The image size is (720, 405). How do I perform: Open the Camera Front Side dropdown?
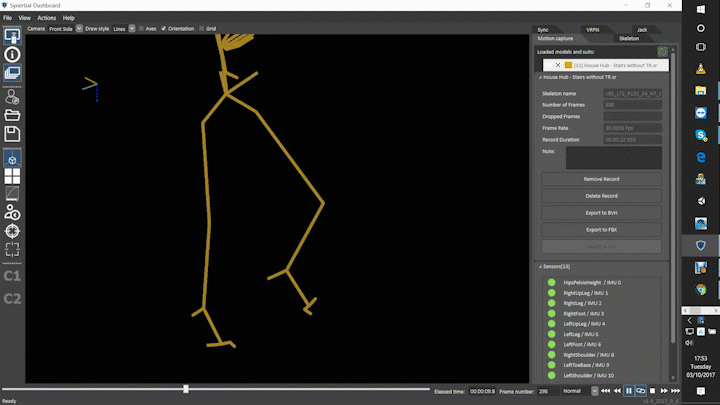(79, 28)
